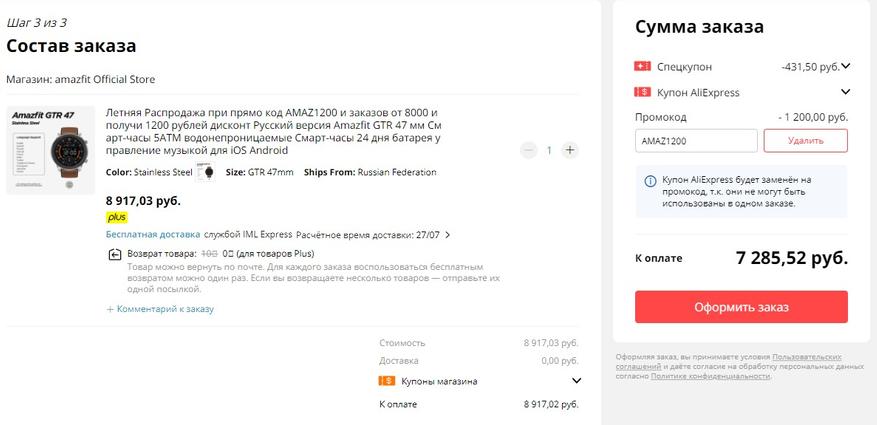The image size is (877, 425).
Task: Click the Купон AliExpress coupon icon
Action: 642,92
